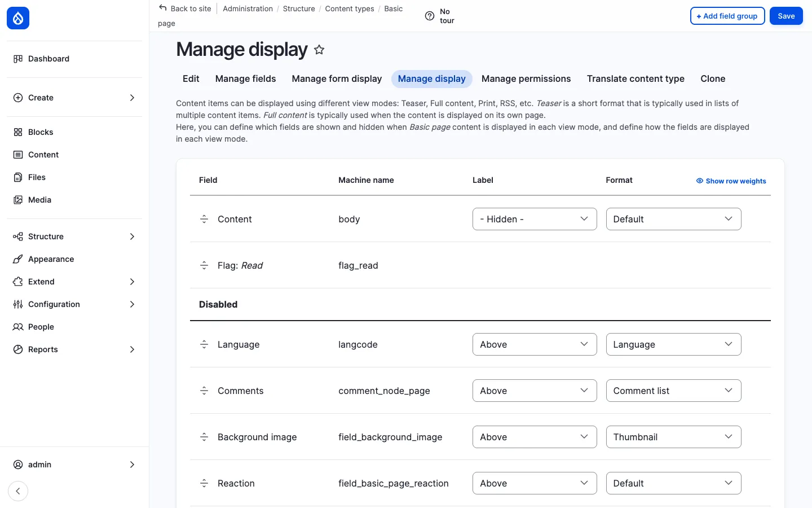Toggle Show row weights
The width and height of the screenshot is (812, 508).
731,181
